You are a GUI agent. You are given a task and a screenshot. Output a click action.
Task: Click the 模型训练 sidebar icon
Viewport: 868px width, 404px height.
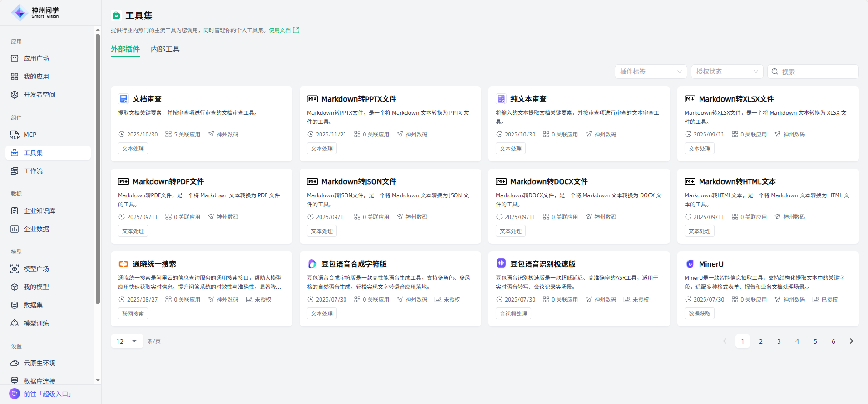(15, 323)
